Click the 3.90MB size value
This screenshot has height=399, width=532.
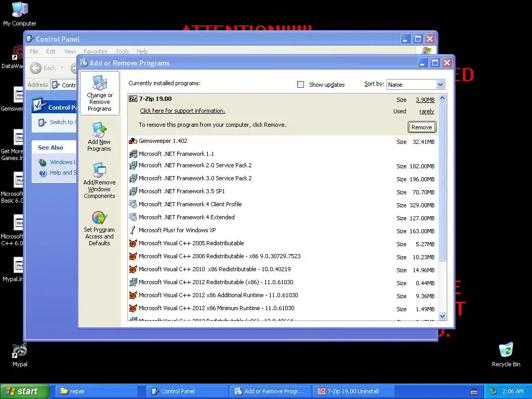[425, 100]
